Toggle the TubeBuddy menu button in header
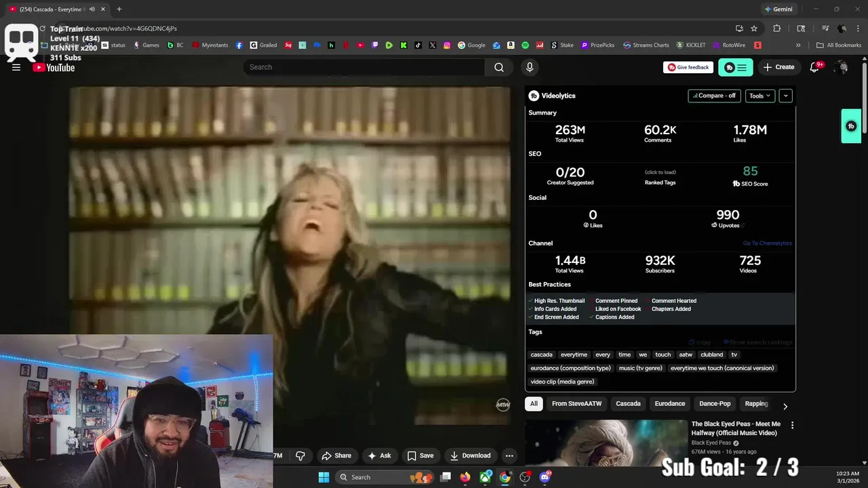The height and width of the screenshot is (488, 868). pos(736,67)
